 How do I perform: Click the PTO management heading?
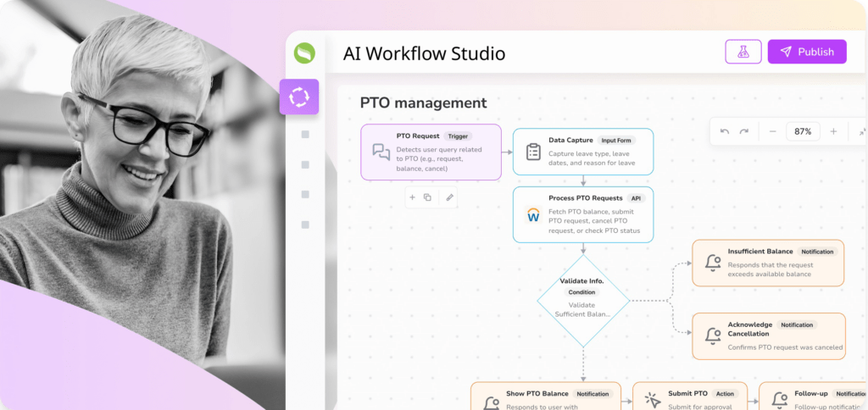(424, 102)
